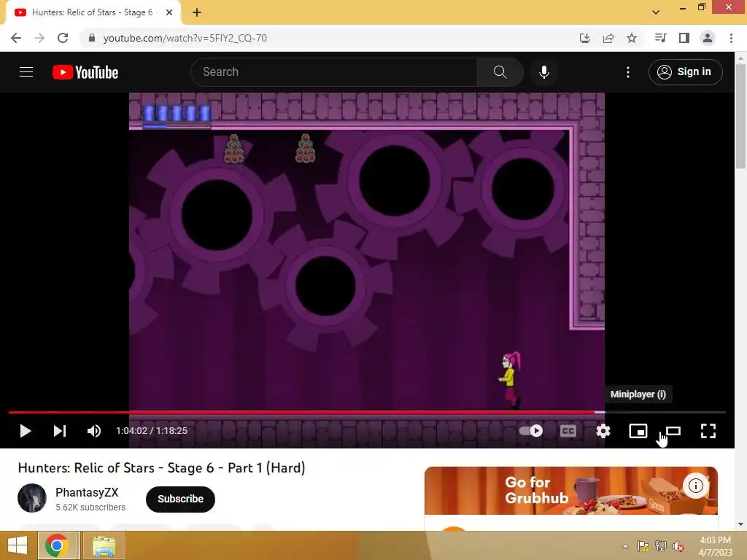The image size is (747, 560).
Task: Play the video
Action: pos(26,431)
